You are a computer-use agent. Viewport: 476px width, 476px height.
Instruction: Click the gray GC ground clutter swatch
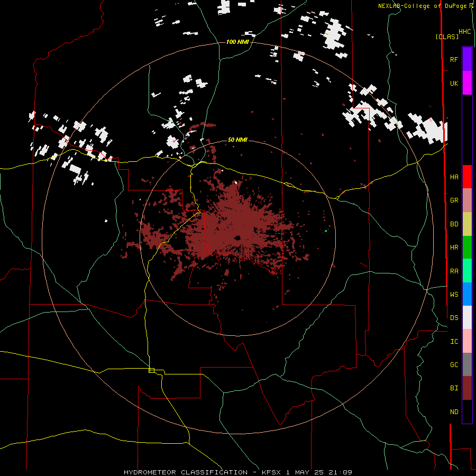[467, 364]
